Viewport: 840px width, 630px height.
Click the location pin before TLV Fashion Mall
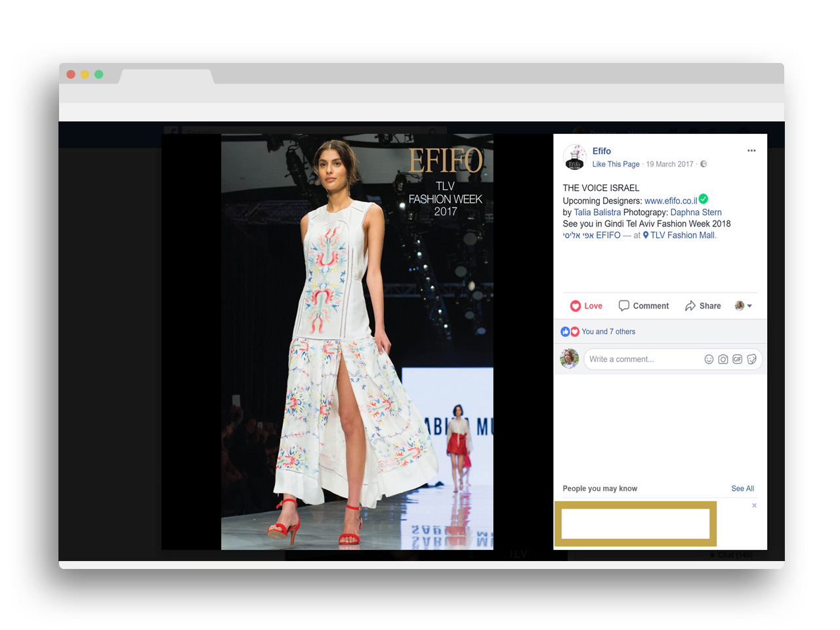point(646,235)
